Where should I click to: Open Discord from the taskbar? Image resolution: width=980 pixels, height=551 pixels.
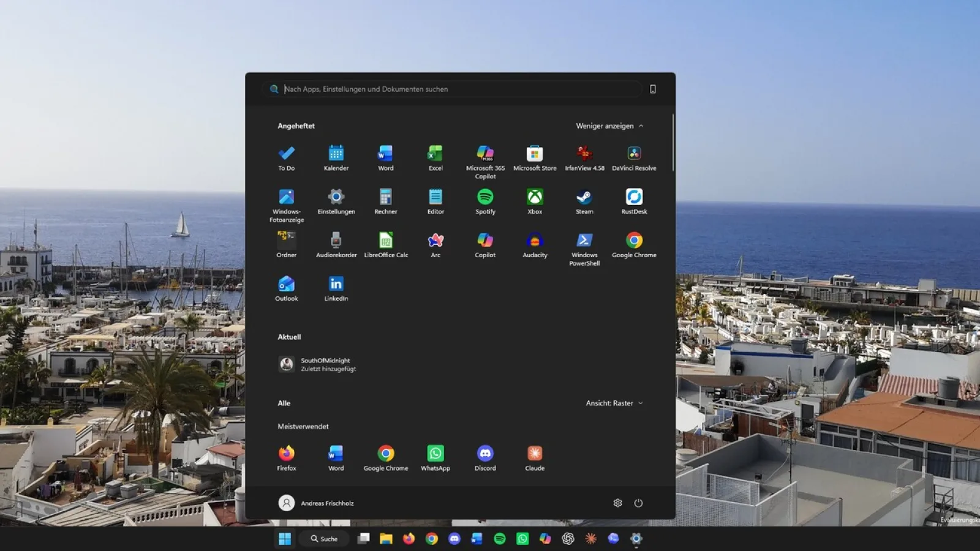click(454, 539)
